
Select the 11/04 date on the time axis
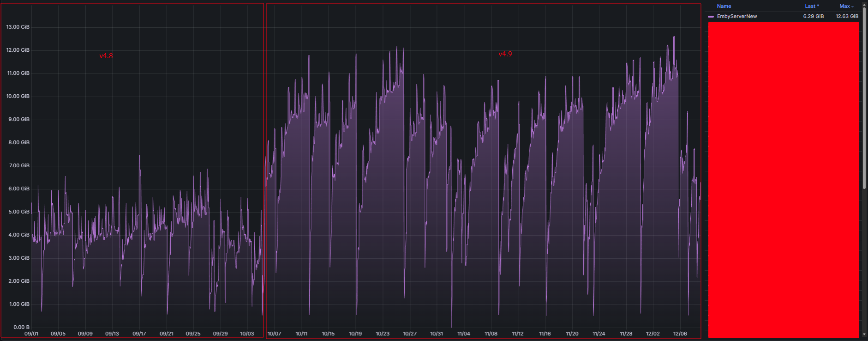[464, 334]
